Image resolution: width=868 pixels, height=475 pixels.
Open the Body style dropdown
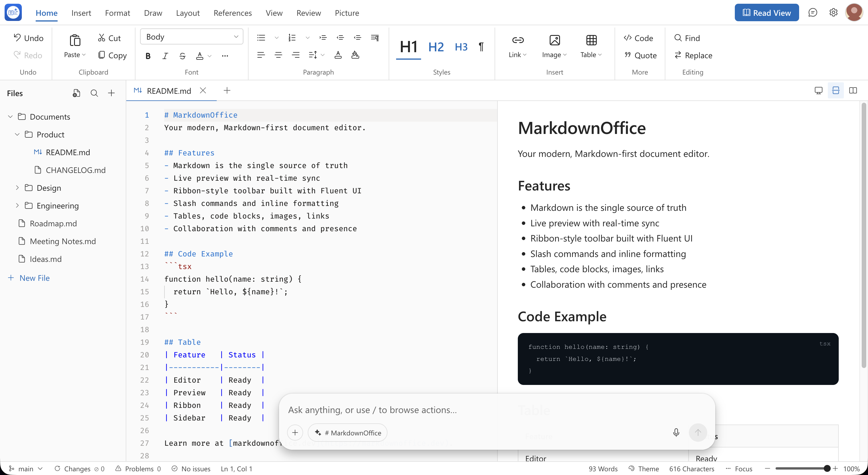point(191,37)
